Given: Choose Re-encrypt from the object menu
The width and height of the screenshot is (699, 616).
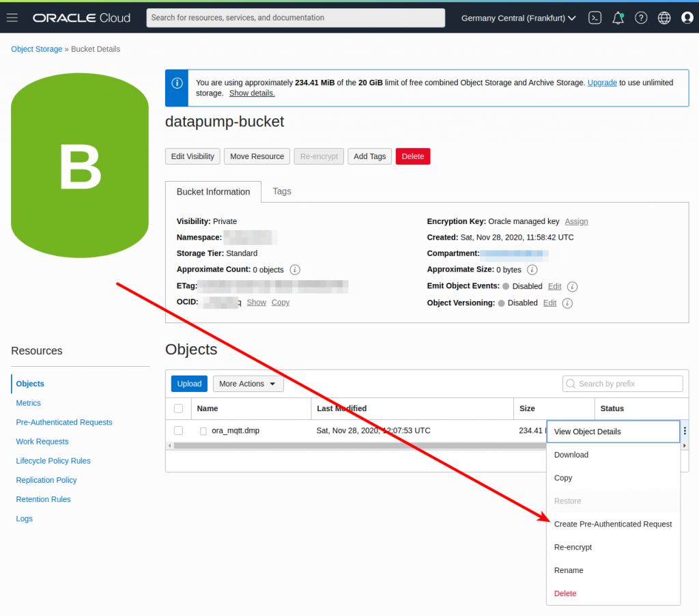Looking at the screenshot, I should [613, 547].
